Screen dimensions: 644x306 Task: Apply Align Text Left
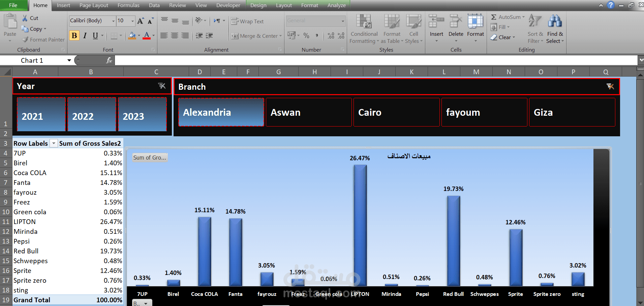coord(164,35)
